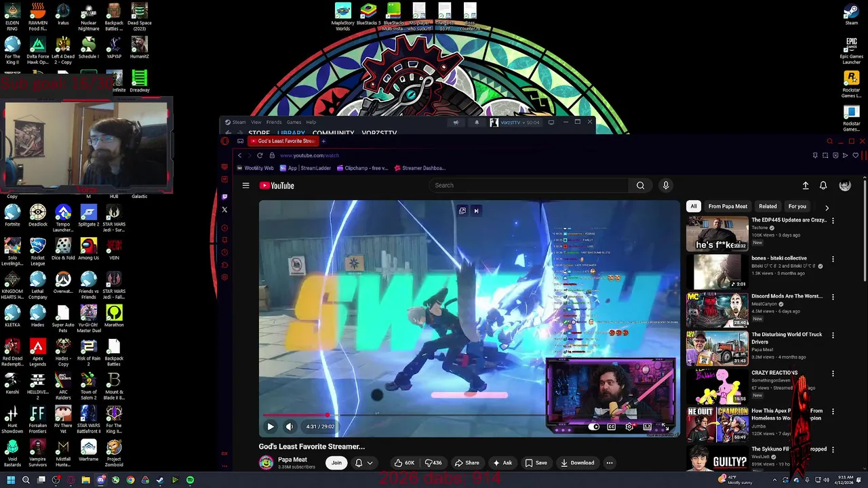Open Fortnite desktop shortcut
This screenshot has width=868, height=488.
click(12, 216)
